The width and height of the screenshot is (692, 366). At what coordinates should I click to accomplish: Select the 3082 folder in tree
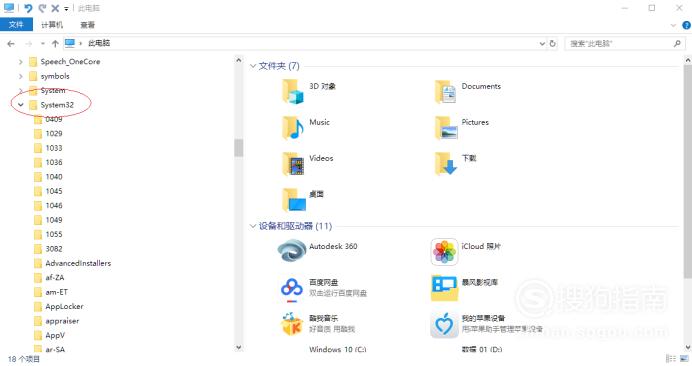pyautogui.click(x=49, y=249)
